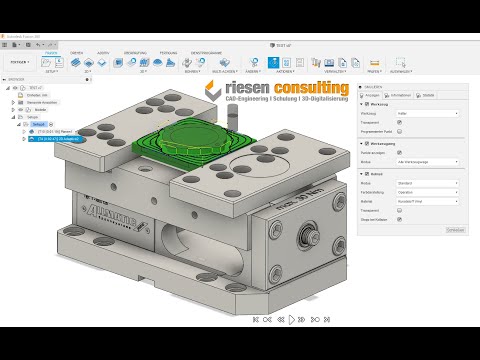Screen dimensions: 480x360
Task: Open Werkzeugweg Modus dropdown showing Alle Werkzeugwege
Action: [428, 162]
